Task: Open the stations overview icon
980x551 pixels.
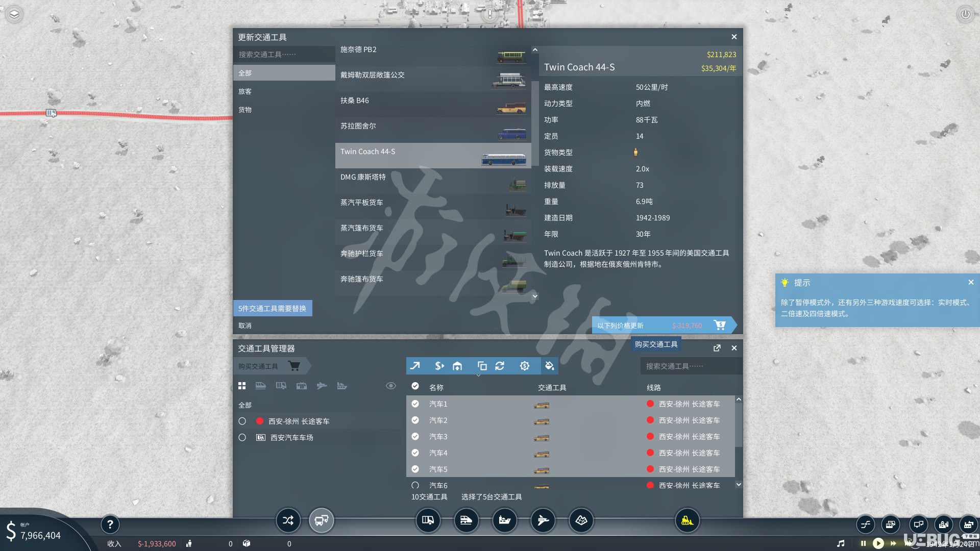Action: [890, 524]
